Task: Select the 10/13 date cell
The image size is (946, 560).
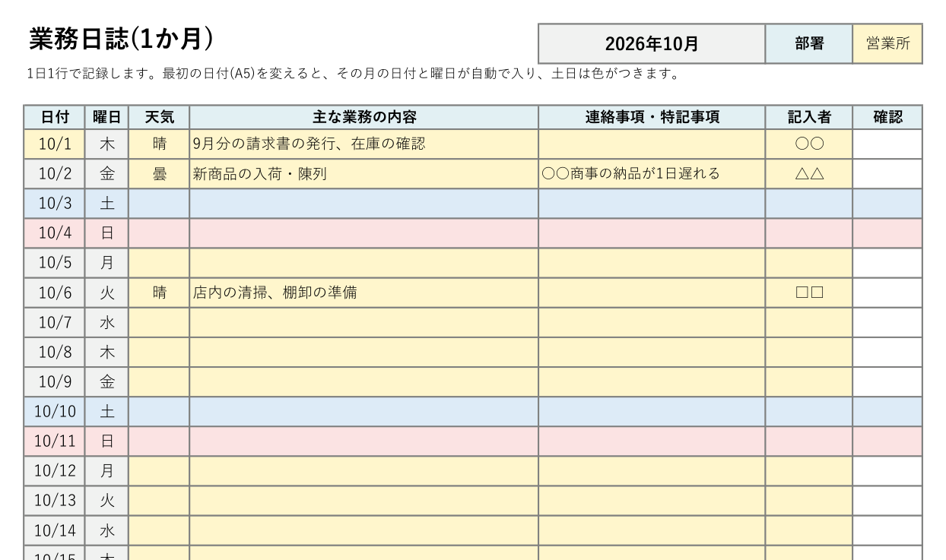Action: coord(54,500)
